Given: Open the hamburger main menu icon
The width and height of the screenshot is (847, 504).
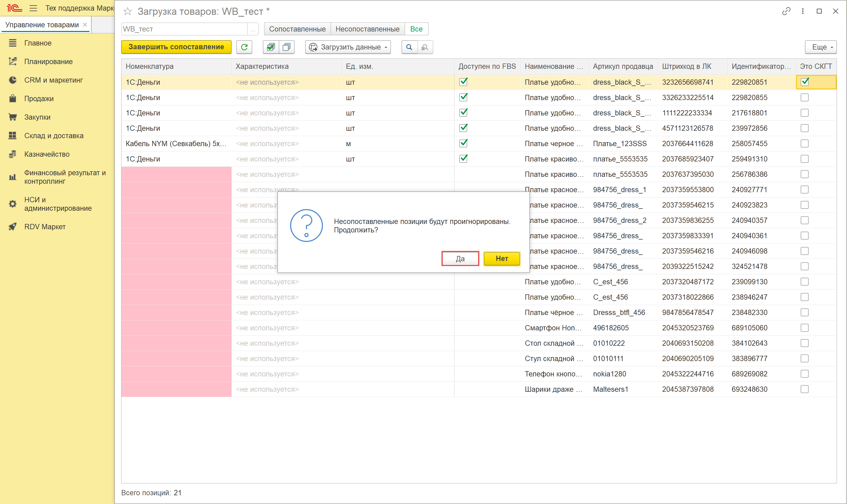Looking at the screenshot, I should tap(33, 8).
